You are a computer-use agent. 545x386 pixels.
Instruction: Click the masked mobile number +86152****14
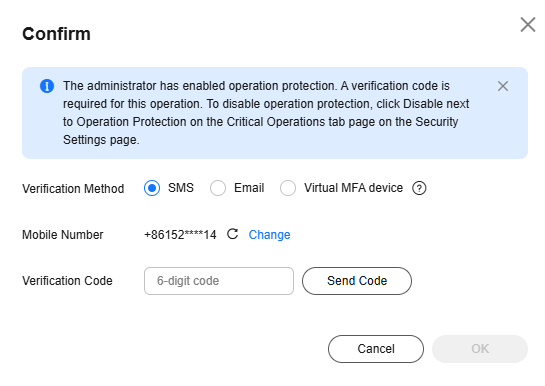tap(180, 235)
